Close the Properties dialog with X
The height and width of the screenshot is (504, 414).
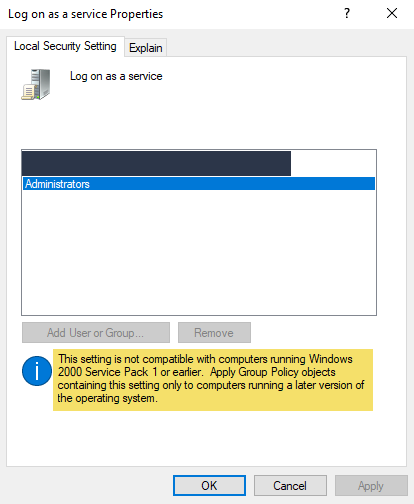pos(392,13)
